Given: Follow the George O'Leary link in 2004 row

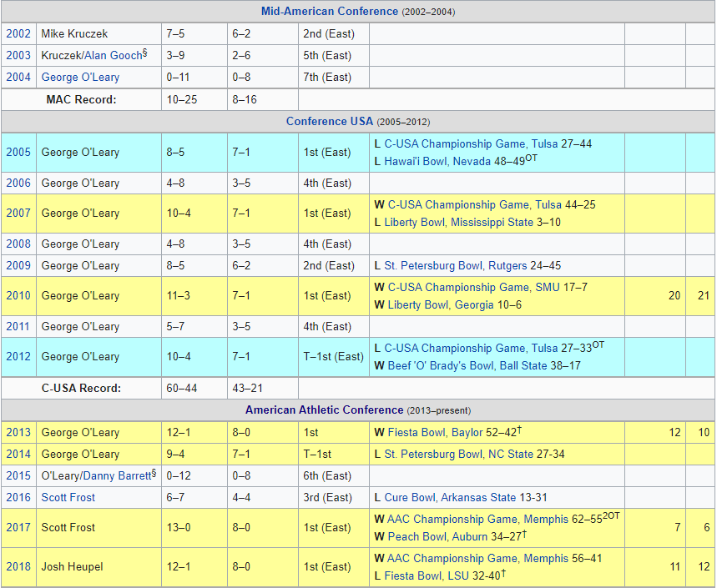Looking at the screenshot, I should (x=80, y=78).
